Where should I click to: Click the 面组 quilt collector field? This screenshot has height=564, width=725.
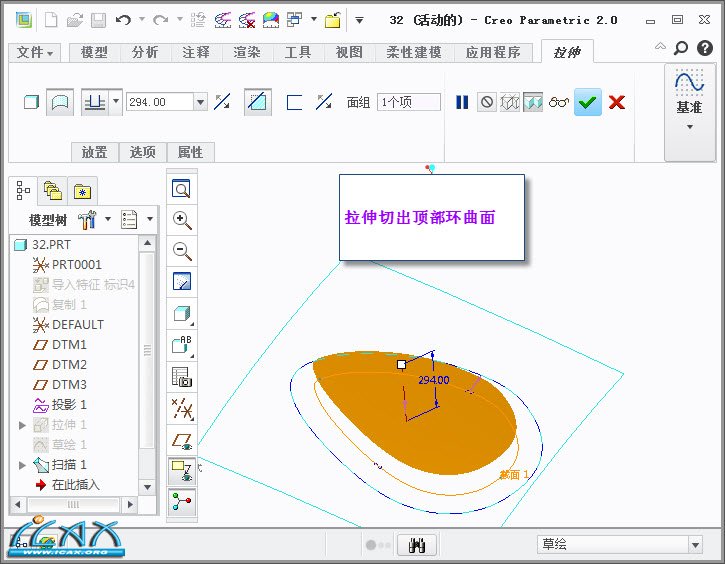point(408,102)
